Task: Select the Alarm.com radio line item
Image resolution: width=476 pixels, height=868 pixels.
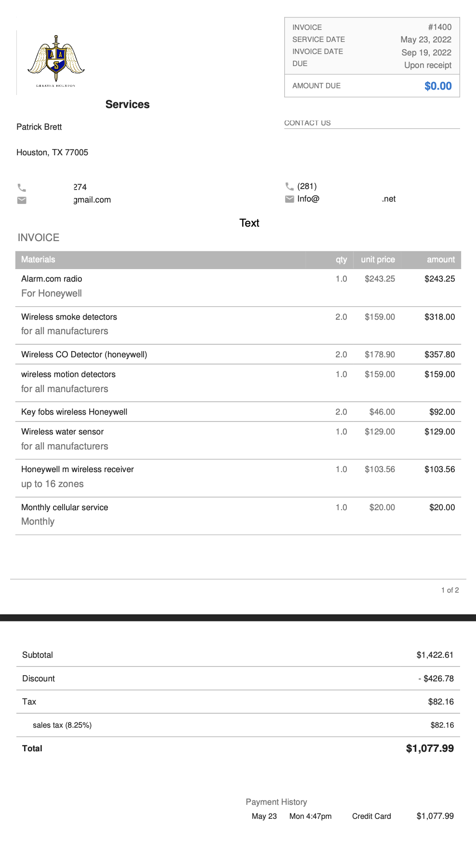Action: coord(52,279)
